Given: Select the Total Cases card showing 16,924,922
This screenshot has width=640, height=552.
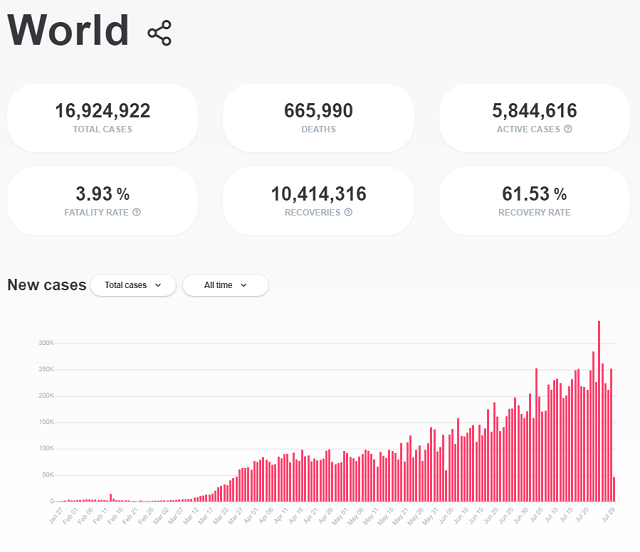Looking at the screenshot, I should pos(102,117).
